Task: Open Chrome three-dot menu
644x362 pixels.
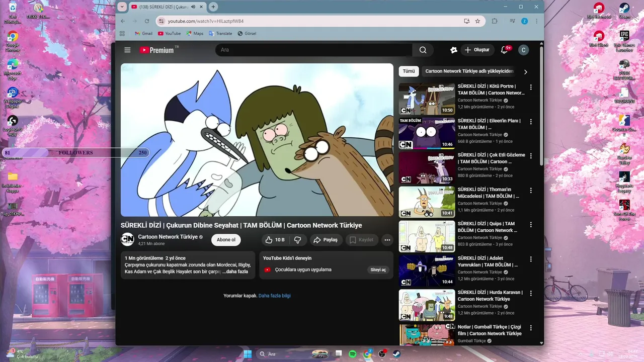Action: point(537,21)
